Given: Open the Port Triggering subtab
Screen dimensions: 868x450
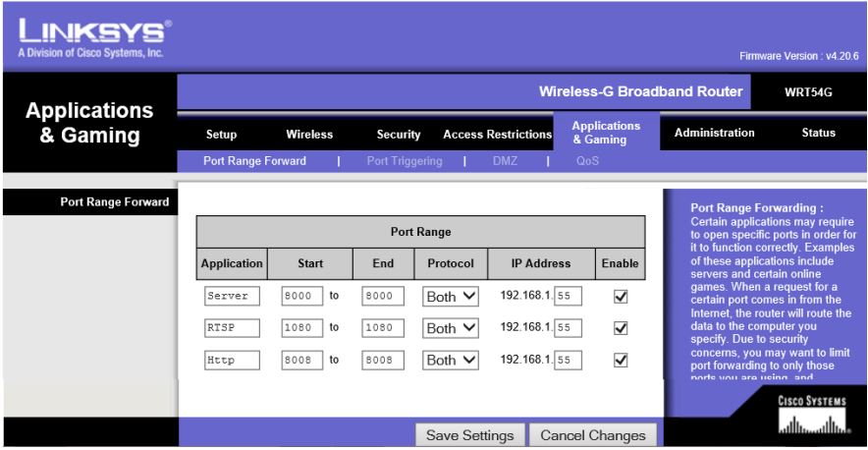Looking at the screenshot, I should pyautogui.click(x=405, y=161).
